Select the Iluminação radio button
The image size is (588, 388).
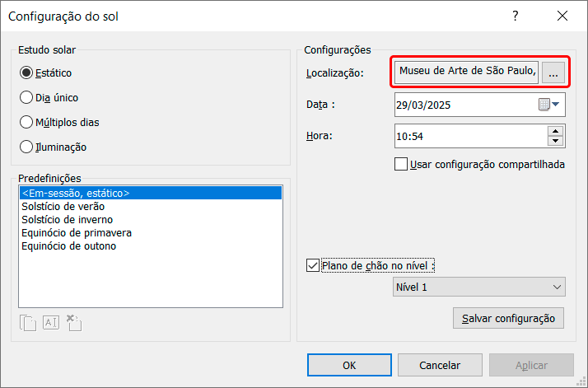point(26,147)
